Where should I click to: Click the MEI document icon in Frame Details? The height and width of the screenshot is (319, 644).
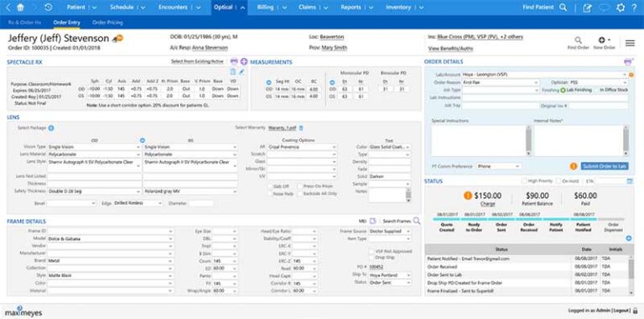(372, 221)
